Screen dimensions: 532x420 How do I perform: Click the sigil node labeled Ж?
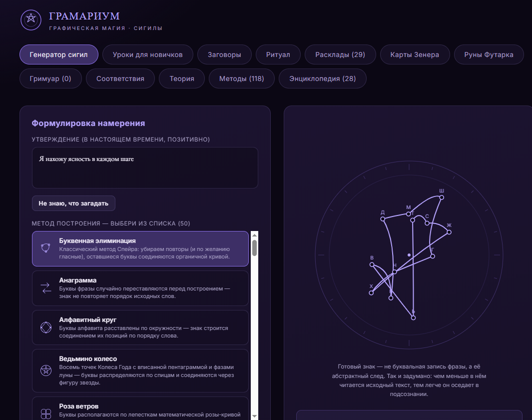449,232
